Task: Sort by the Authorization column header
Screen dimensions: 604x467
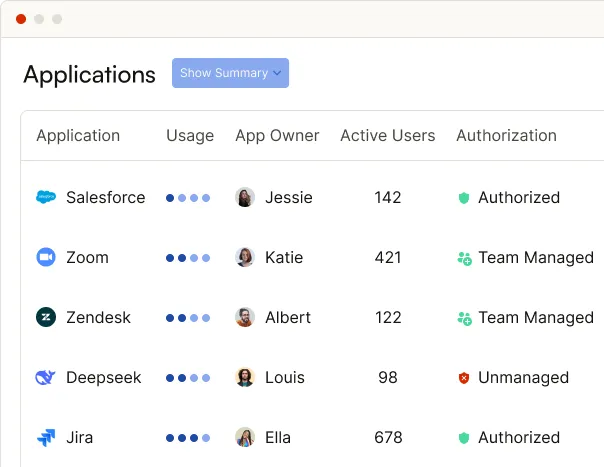Action: [x=507, y=136]
